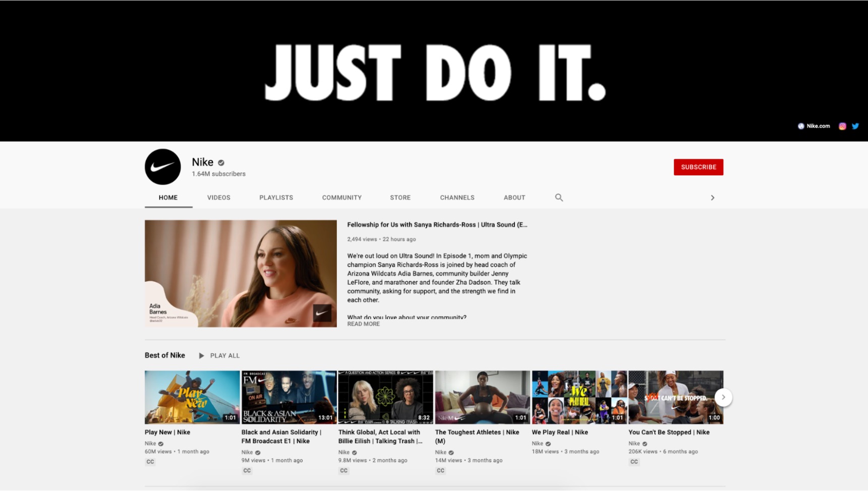Click the 1.64M subscribers text
The image size is (868, 491).
(x=218, y=174)
